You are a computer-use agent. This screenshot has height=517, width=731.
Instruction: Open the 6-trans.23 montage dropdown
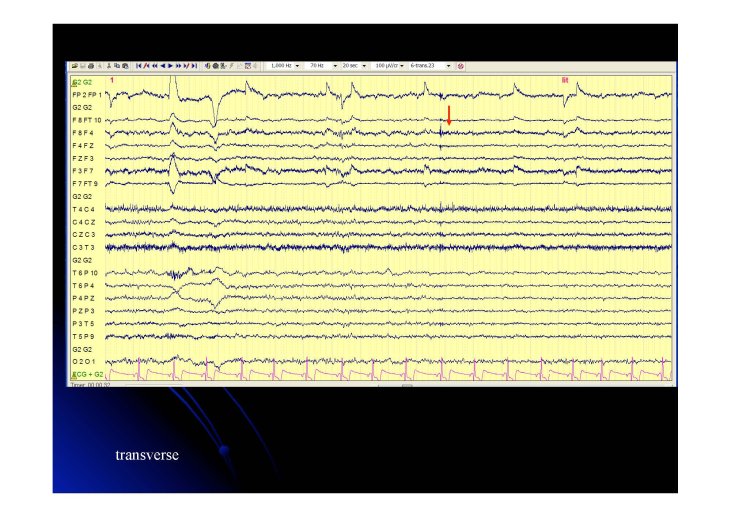click(x=448, y=66)
